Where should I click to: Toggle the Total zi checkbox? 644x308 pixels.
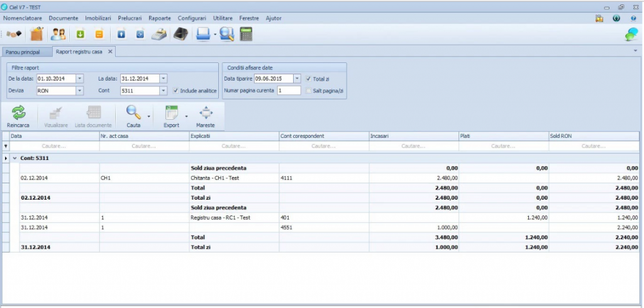[309, 79]
